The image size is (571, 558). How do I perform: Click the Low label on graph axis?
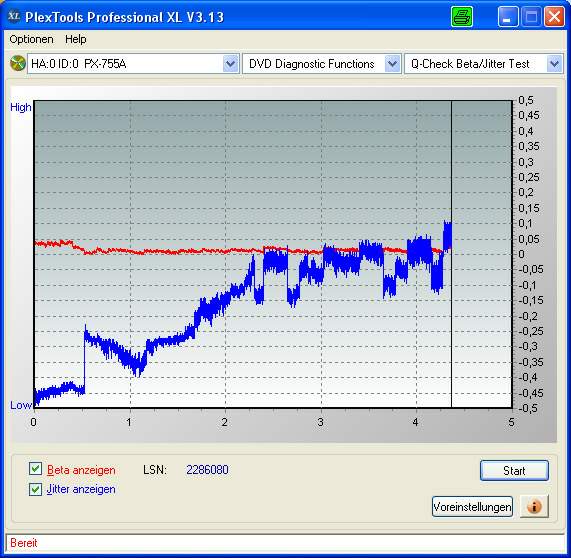click(x=21, y=405)
